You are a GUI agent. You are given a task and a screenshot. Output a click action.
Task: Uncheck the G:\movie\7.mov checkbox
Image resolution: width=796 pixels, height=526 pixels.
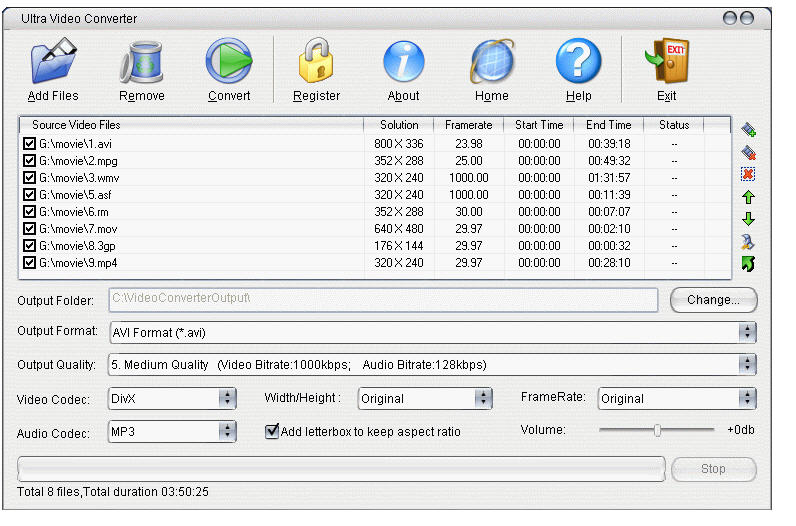coord(29,228)
